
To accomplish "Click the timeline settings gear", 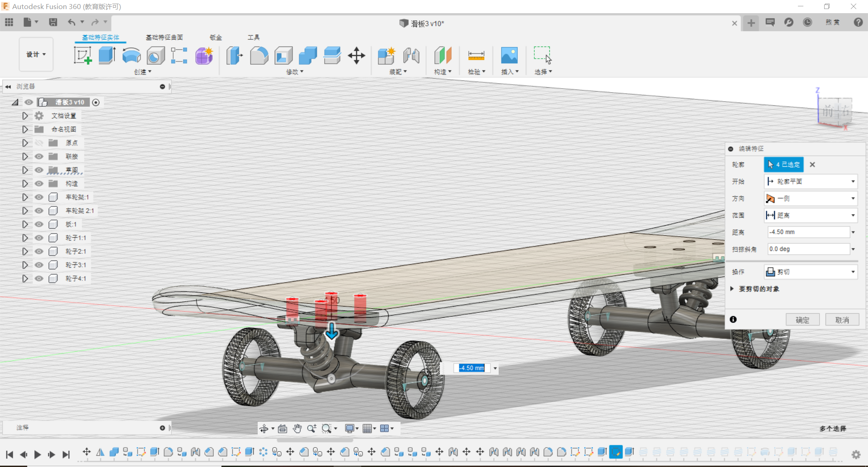I will pyautogui.click(x=856, y=455).
